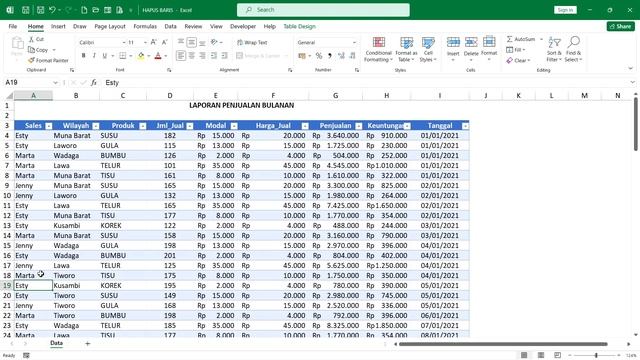This screenshot has height=360, width=640.
Task: Switch to the Insert tab
Action: (x=58, y=27)
